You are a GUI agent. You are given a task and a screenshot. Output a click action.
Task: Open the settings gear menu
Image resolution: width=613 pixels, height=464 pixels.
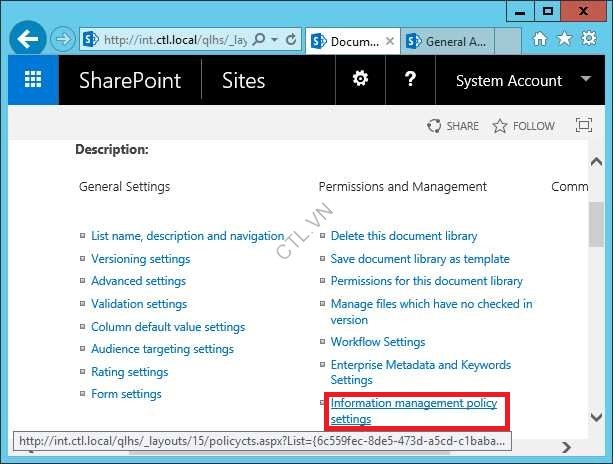[360, 80]
